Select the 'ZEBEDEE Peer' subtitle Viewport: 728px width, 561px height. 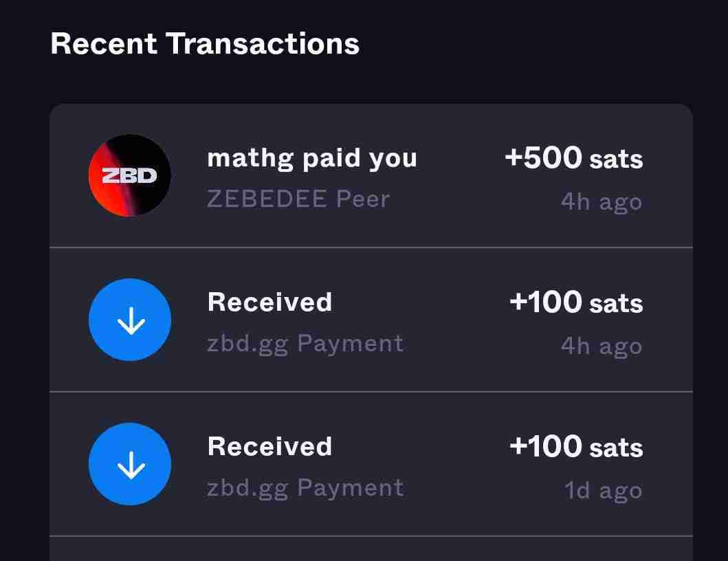298,199
